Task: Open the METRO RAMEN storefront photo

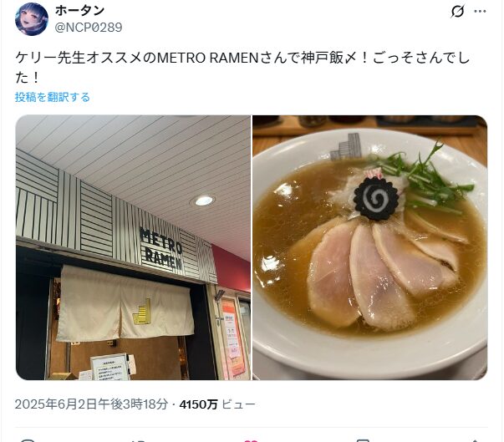Action: (133, 247)
